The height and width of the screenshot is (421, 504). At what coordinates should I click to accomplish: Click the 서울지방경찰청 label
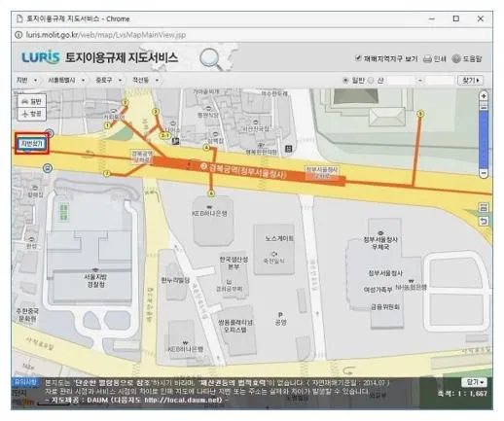pos(95,281)
